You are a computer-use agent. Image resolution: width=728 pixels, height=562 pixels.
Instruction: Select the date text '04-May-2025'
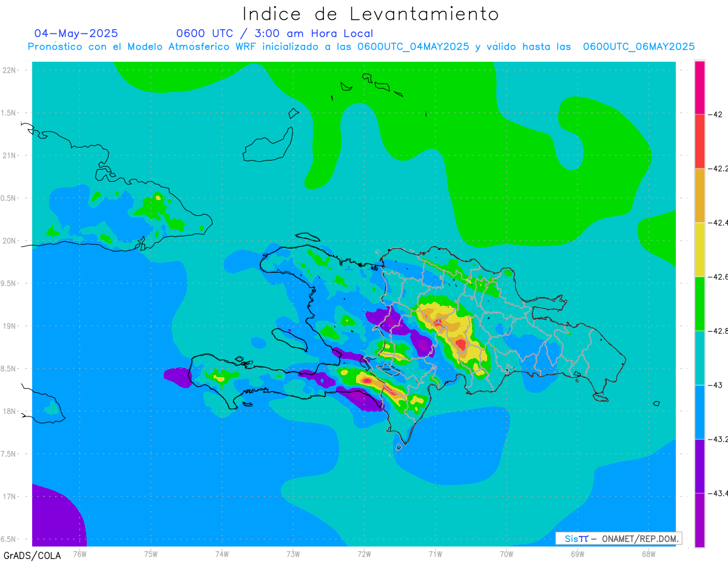coord(76,33)
